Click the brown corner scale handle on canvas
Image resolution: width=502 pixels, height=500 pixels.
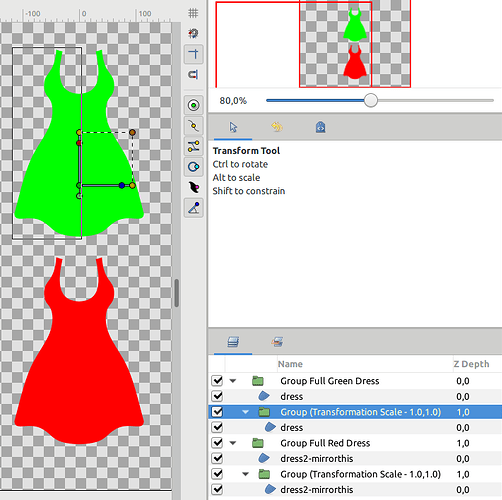click(132, 132)
